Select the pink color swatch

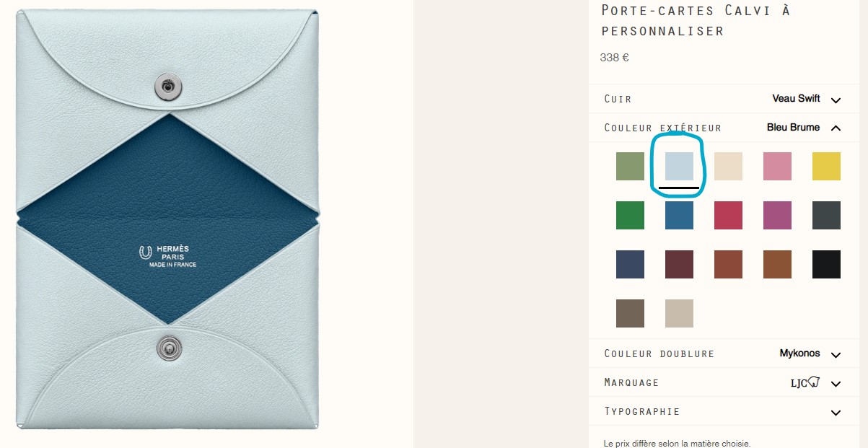pyautogui.click(x=777, y=166)
